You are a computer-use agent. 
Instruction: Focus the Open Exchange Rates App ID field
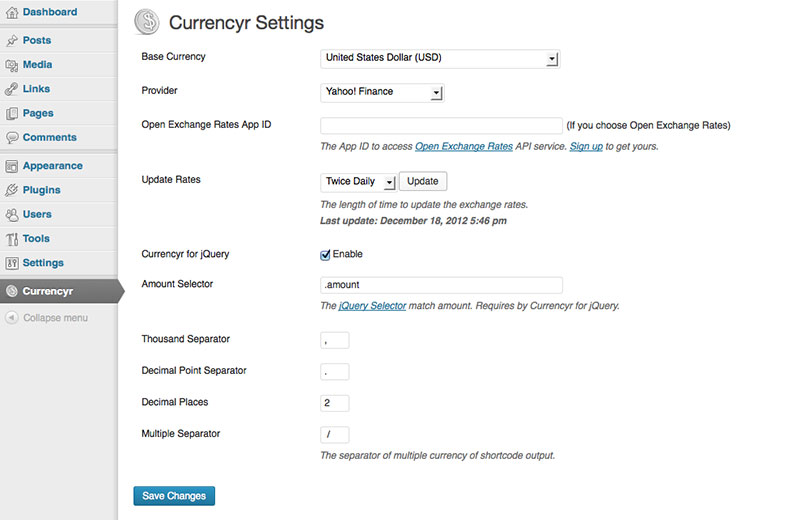click(441, 126)
